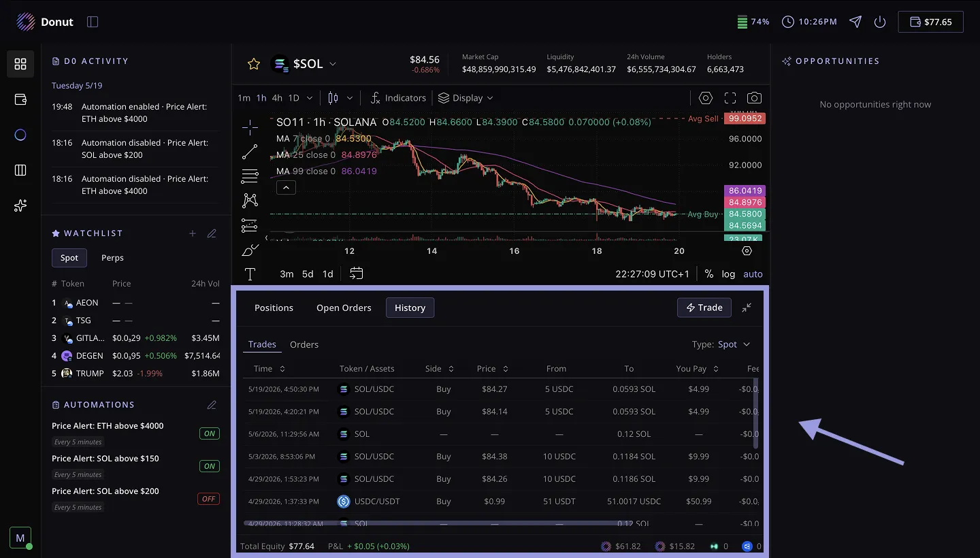Toggle the SOL above $150 automation ON switch
The image size is (980, 558).
(209, 466)
